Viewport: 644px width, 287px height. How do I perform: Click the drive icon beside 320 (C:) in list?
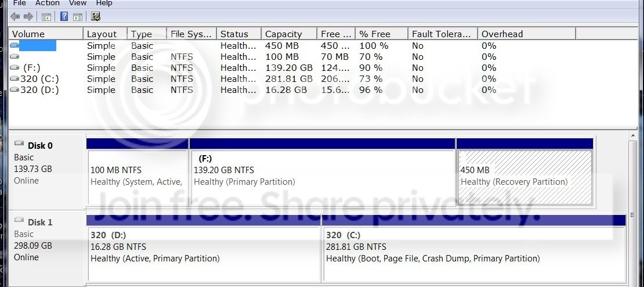(15, 79)
